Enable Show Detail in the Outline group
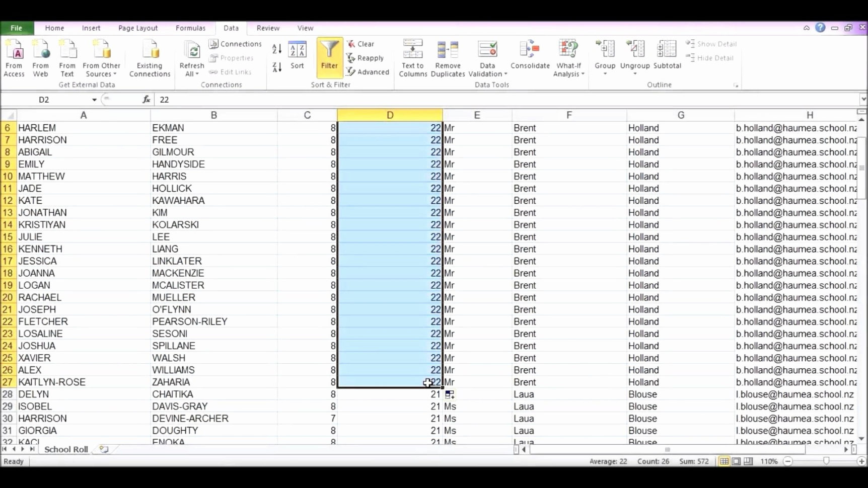 [x=711, y=44]
